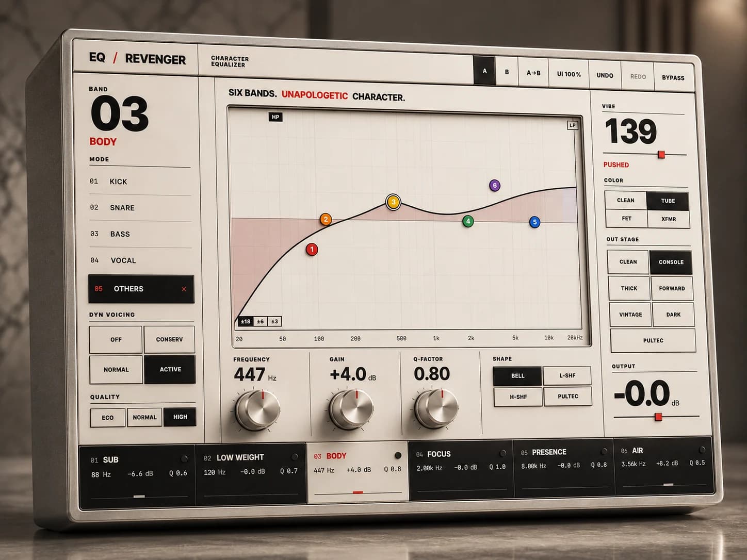Set graph range to ±18

(x=246, y=321)
